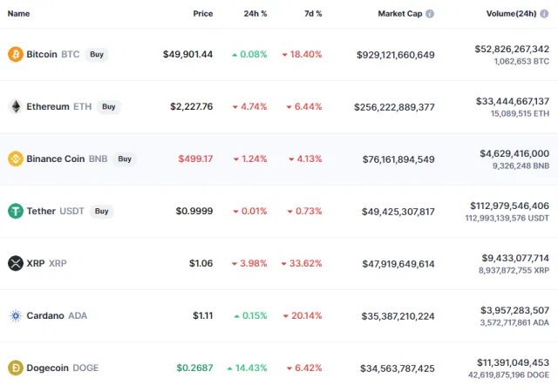Open the Cardano name link
Screen dimensions: 558x392
[45, 316]
